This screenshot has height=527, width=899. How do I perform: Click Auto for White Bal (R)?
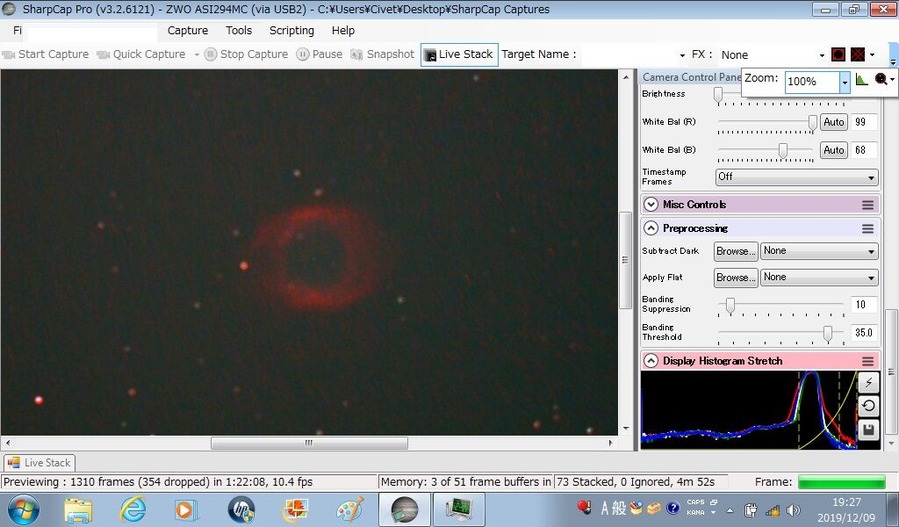coord(834,122)
